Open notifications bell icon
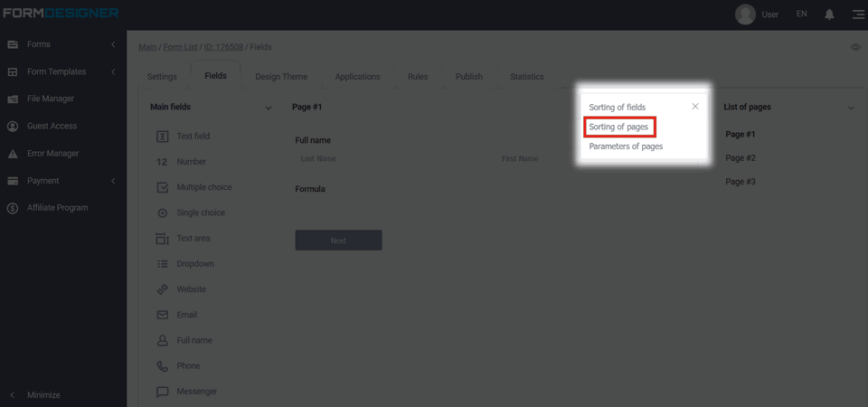This screenshot has height=407, width=868. [829, 14]
